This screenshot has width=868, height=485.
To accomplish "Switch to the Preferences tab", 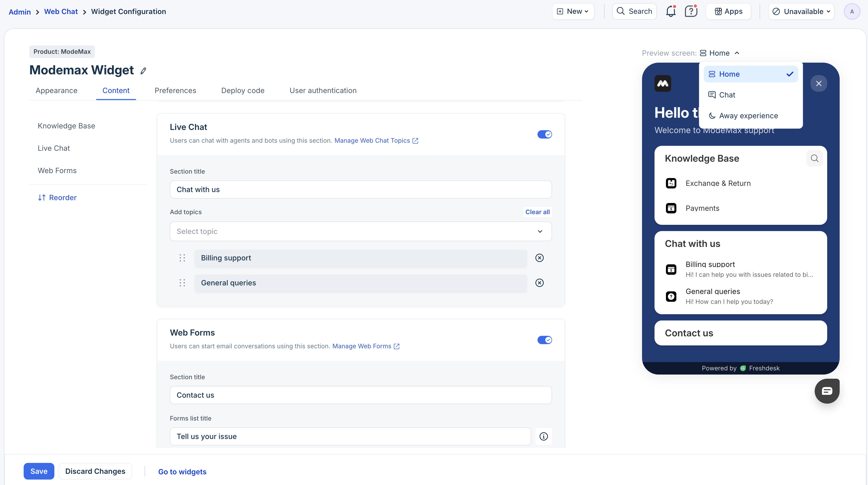I will point(175,91).
